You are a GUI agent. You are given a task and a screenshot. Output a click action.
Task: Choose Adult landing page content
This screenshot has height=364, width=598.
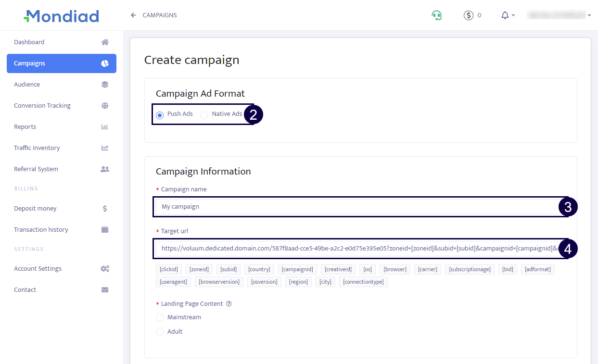160,332
